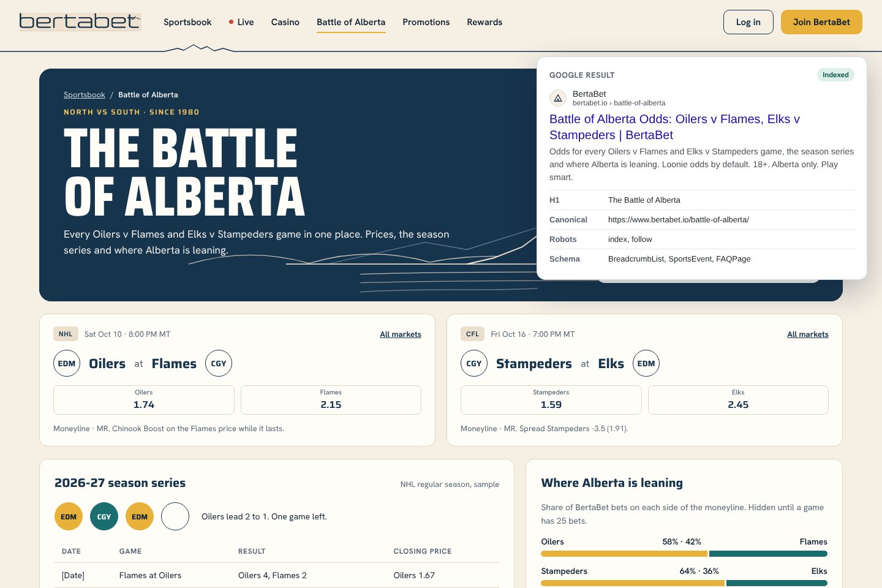The height and width of the screenshot is (588, 882).
Task: Click the Oilers vs Flames betting share bar
Action: pyautogui.click(x=684, y=554)
